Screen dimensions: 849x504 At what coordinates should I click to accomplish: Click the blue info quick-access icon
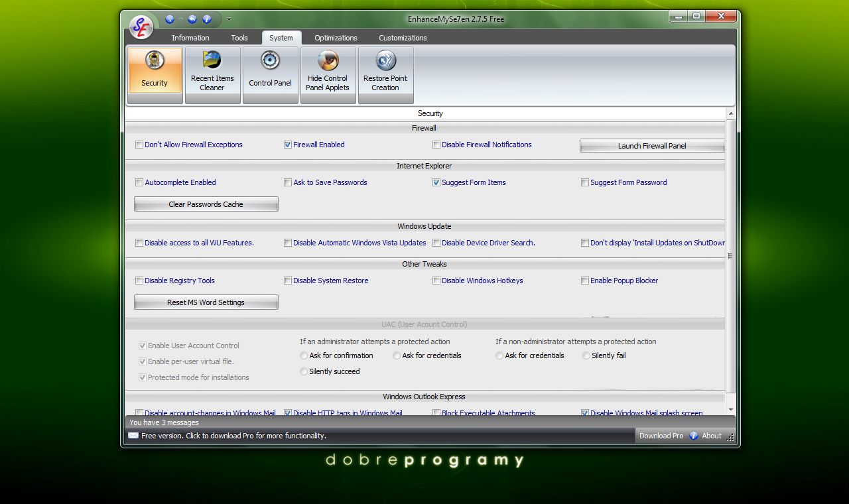(207, 19)
